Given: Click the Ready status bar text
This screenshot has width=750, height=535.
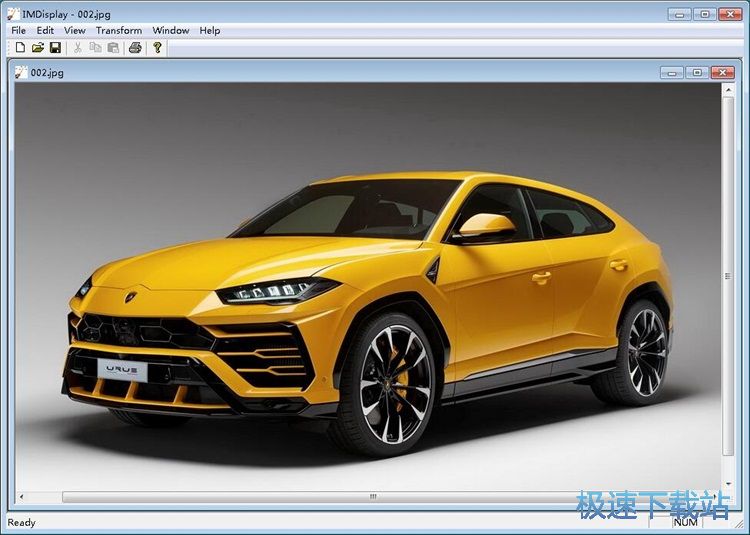Looking at the screenshot, I should (x=22, y=523).
